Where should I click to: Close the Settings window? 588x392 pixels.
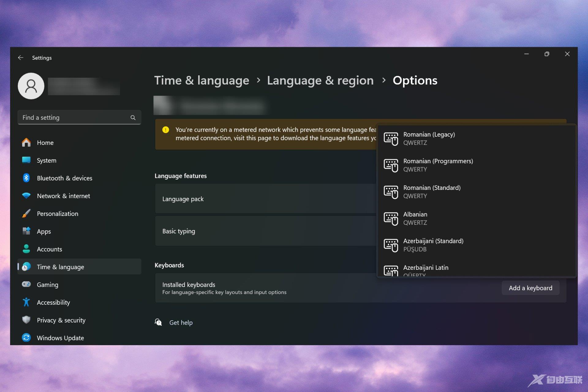click(x=567, y=54)
